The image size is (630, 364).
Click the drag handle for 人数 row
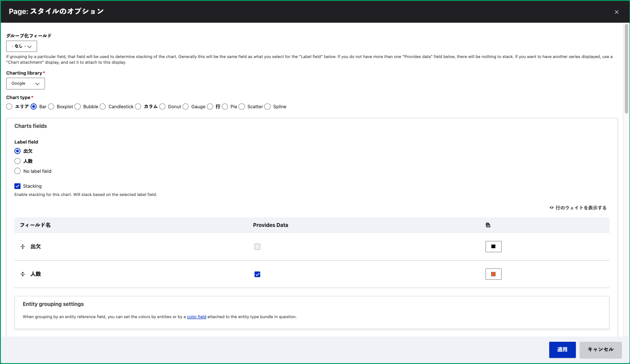click(23, 274)
